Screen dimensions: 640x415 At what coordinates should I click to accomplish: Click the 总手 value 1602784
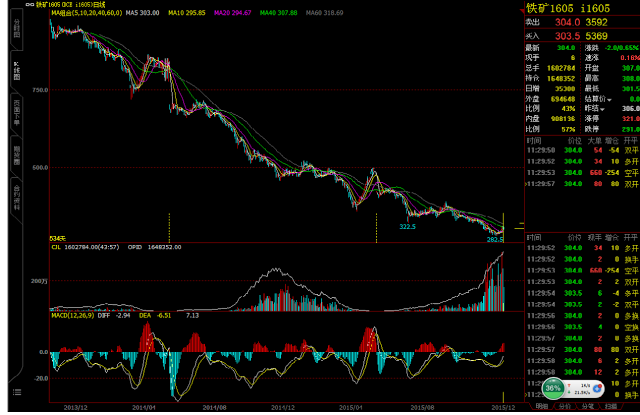click(x=561, y=68)
